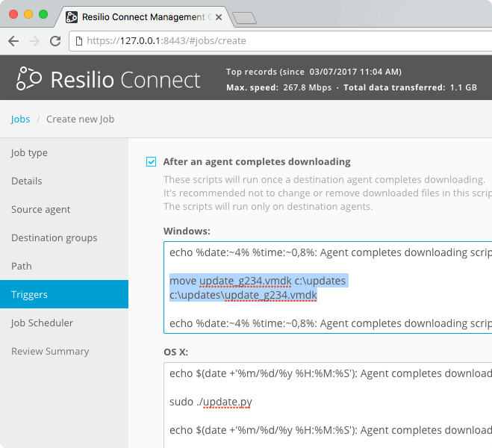Close the window with the red button
Viewport: 492px width, 448px height.
(13, 14)
